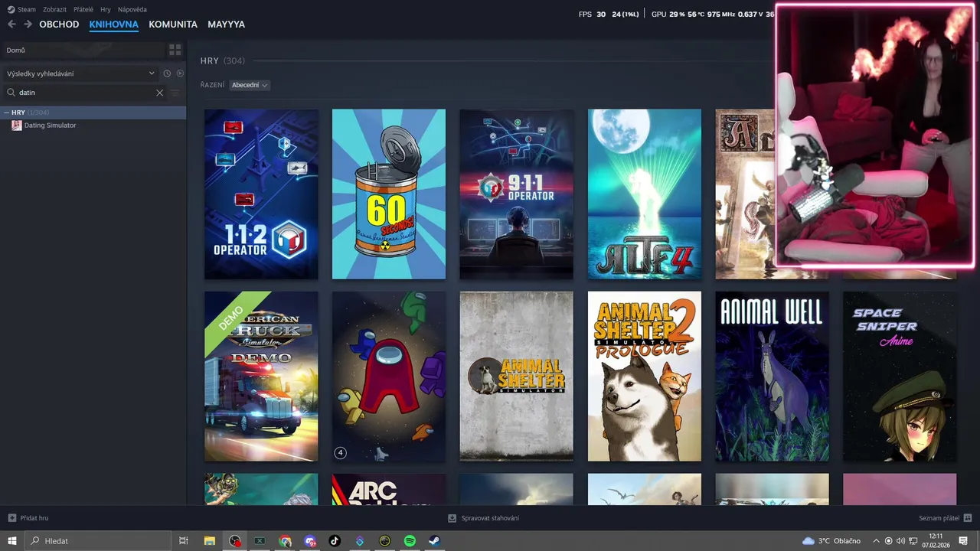Open the Among Us game cover
This screenshot has width=980, height=551.
point(389,377)
